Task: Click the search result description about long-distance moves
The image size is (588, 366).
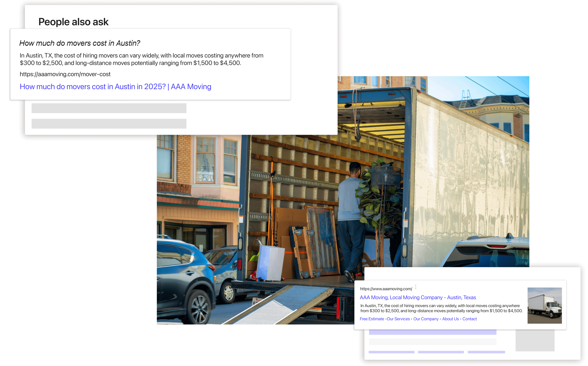Action: click(x=441, y=308)
